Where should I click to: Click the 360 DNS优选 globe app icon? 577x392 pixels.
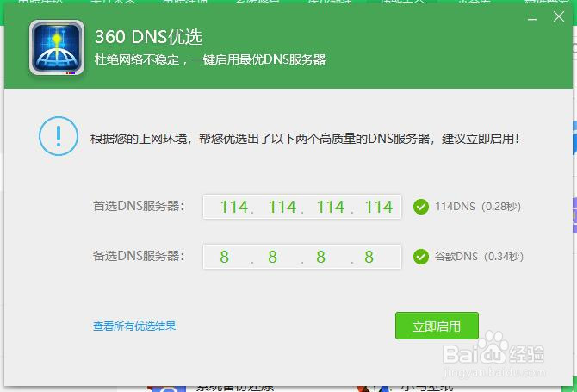click(x=57, y=47)
